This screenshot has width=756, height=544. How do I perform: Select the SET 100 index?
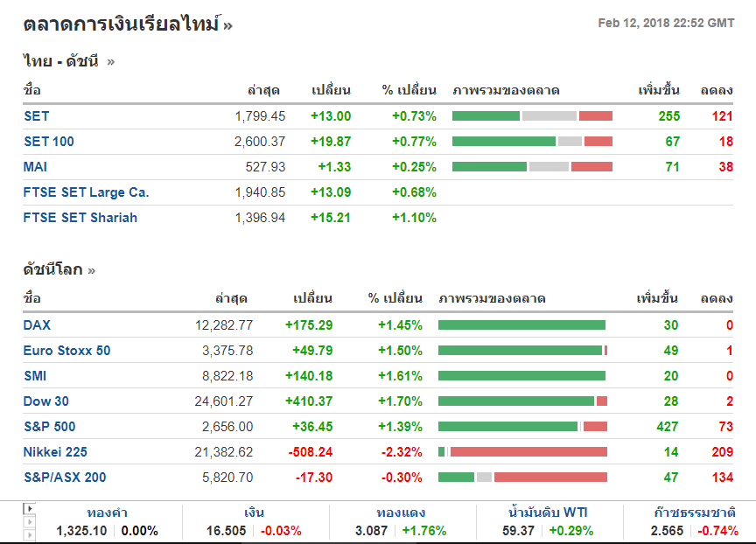point(49,142)
